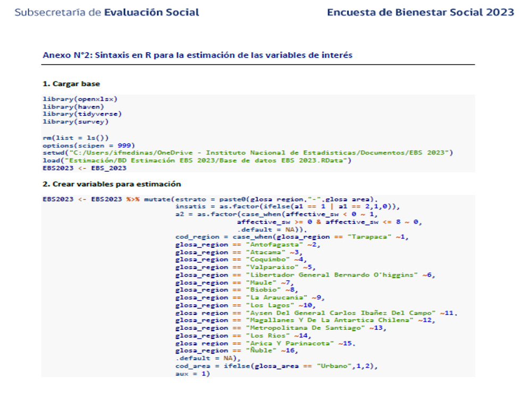Click the line 'library(survey)'
This screenshot has height=399, width=532.
[x=76, y=121]
